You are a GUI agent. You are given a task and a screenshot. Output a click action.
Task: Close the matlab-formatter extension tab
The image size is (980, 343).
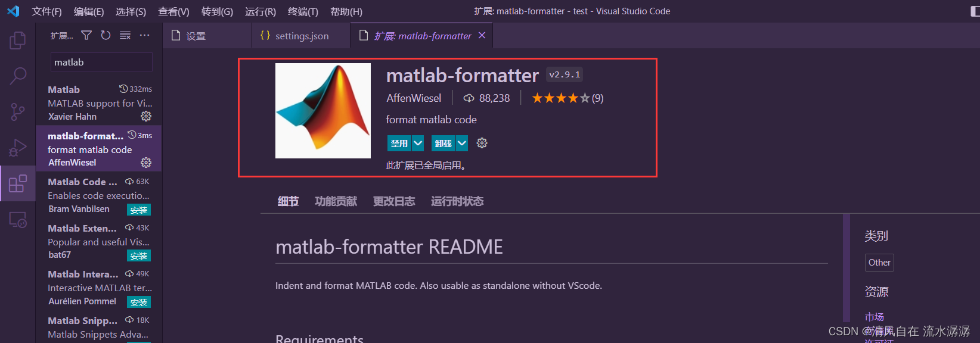point(482,36)
